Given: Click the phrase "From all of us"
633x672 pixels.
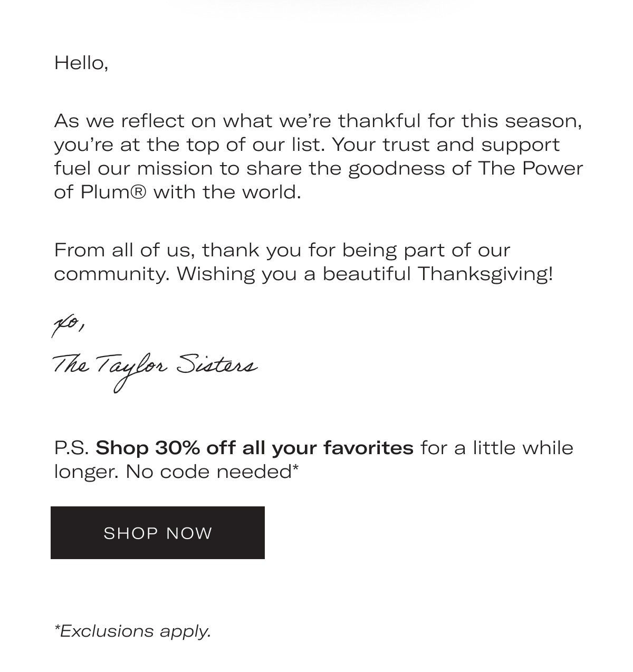Looking at the screenshot, I should pyautogui.click(x=124, y=251).
